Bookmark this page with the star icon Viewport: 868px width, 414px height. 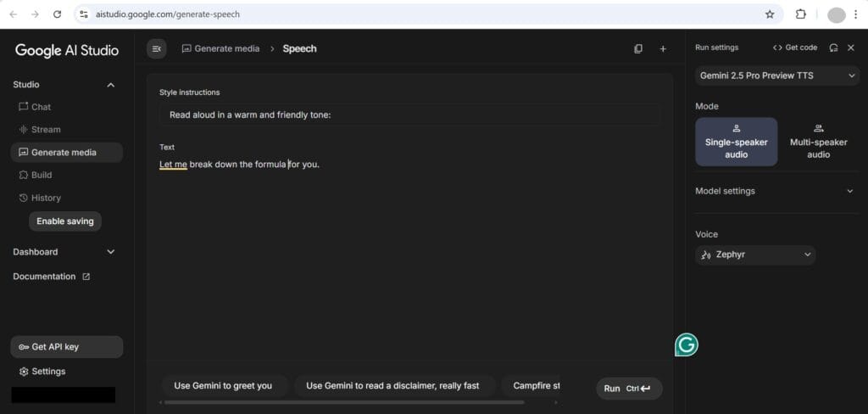click(770, 14)
